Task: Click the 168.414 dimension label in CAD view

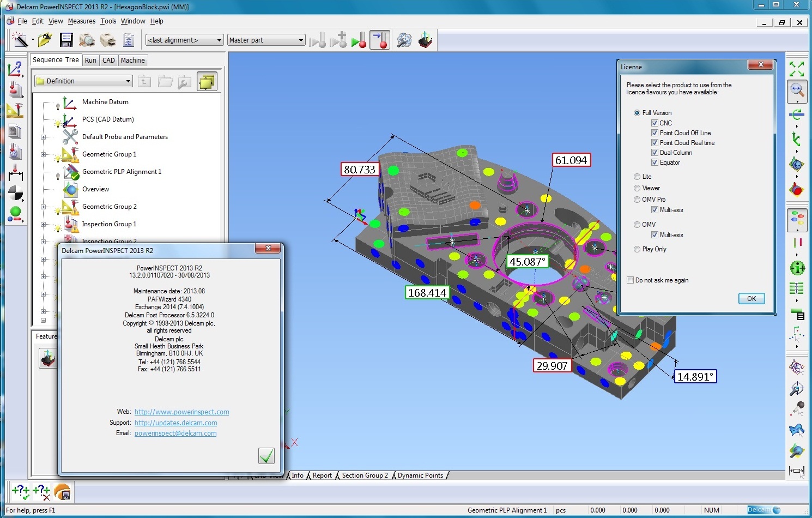Action: tap(427, 293)
